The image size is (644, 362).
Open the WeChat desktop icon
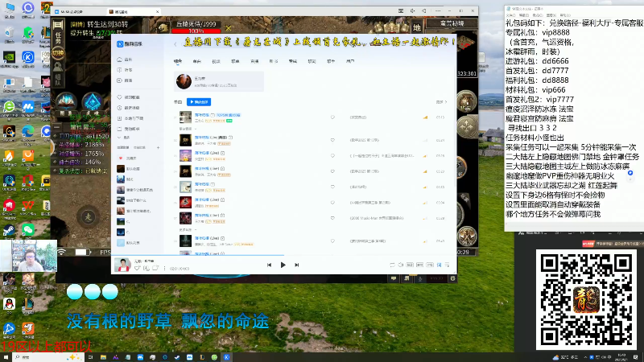28,230
